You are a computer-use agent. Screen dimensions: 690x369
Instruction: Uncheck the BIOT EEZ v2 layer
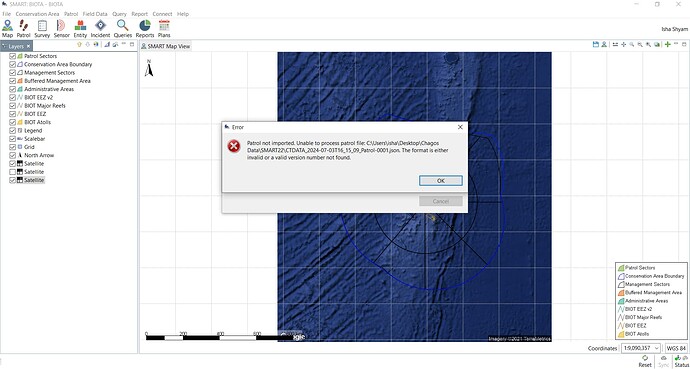12,98
